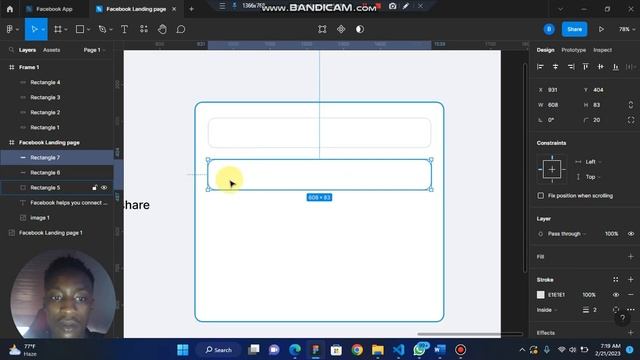Select image 1 layer

(x=57, y=218)
